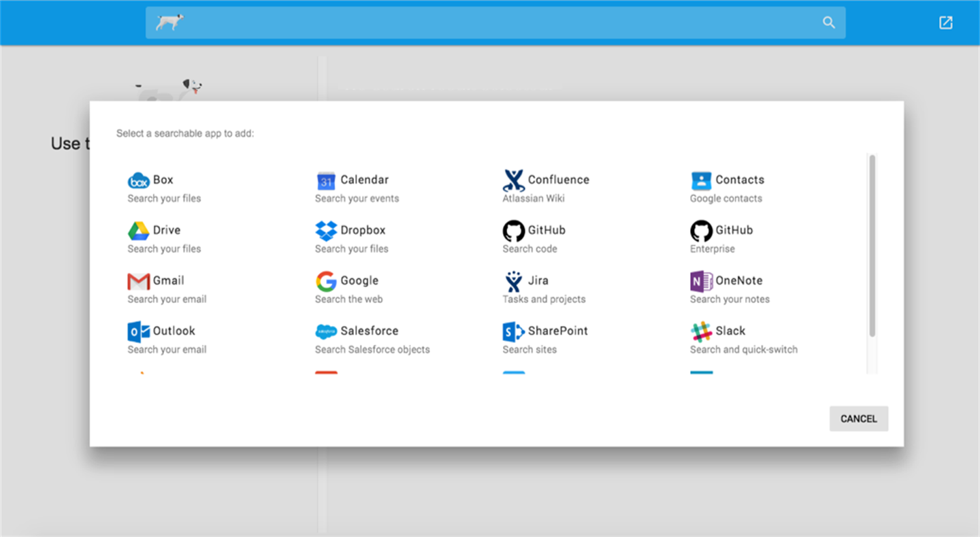Click the Google Contacts icon
Viewport: 980px width, 537px height.
pos(701,180)
